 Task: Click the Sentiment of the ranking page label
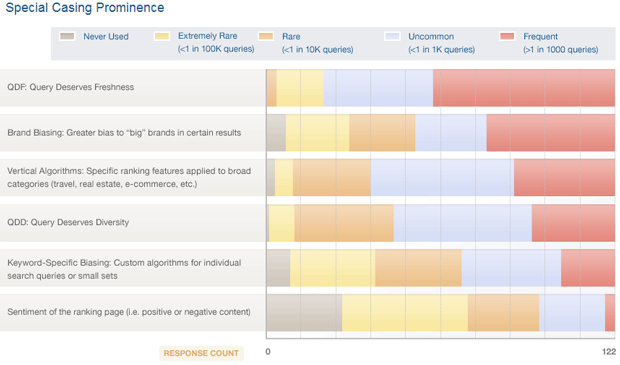(129, 312)
